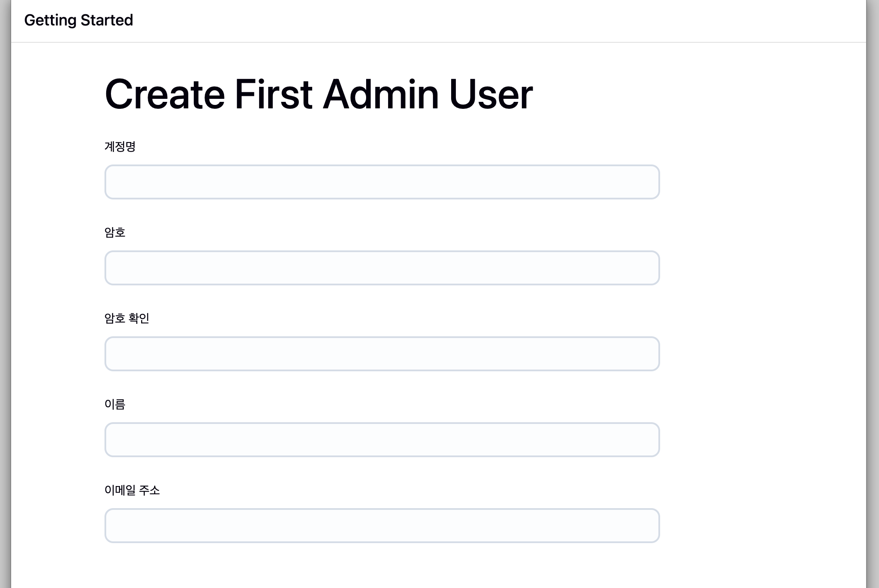Viewport: 879px width, 588px height.
Task: Focus the 이메일 주소 input field
Action: 382,525
